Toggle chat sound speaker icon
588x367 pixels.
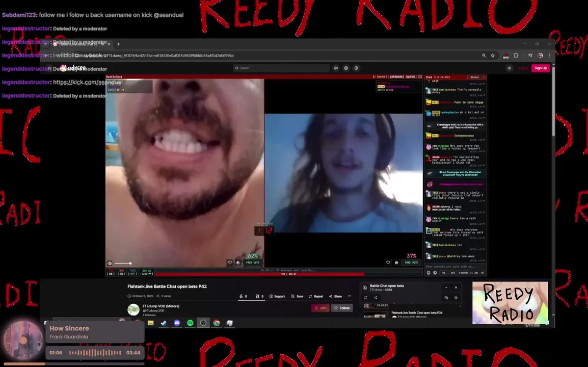click(x=483, y=273)
